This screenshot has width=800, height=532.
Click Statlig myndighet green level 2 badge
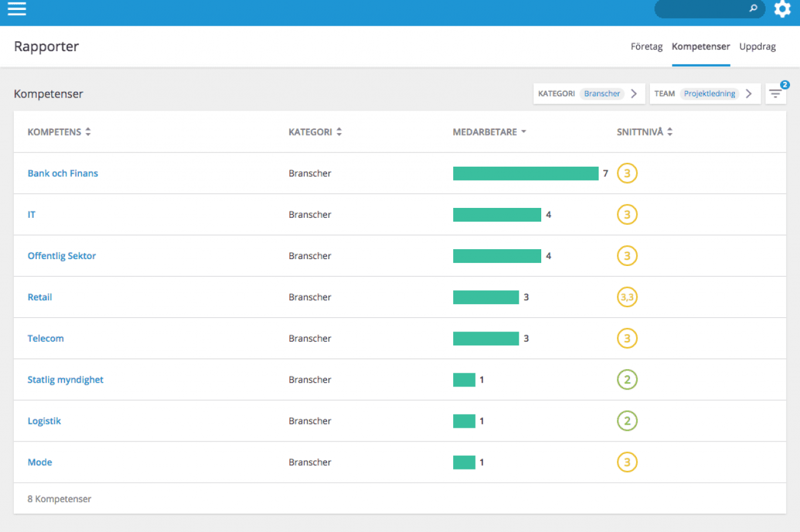coord(627,380)
